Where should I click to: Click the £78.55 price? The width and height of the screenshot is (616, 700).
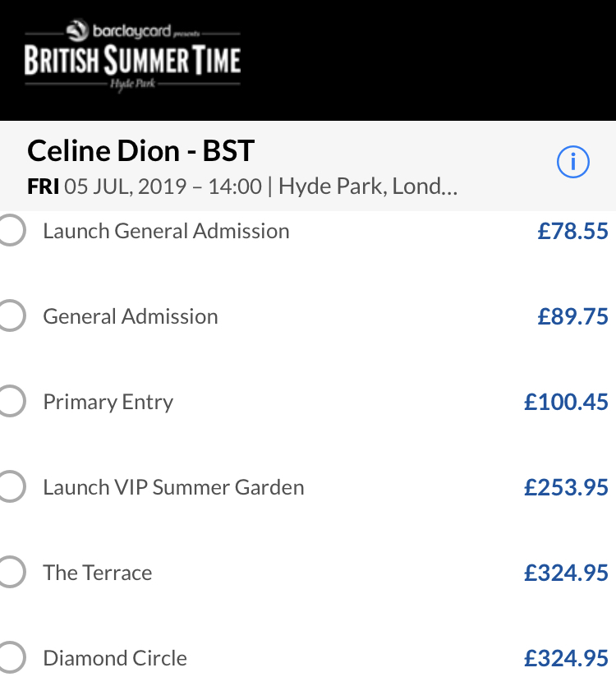[x=572, y=231]
